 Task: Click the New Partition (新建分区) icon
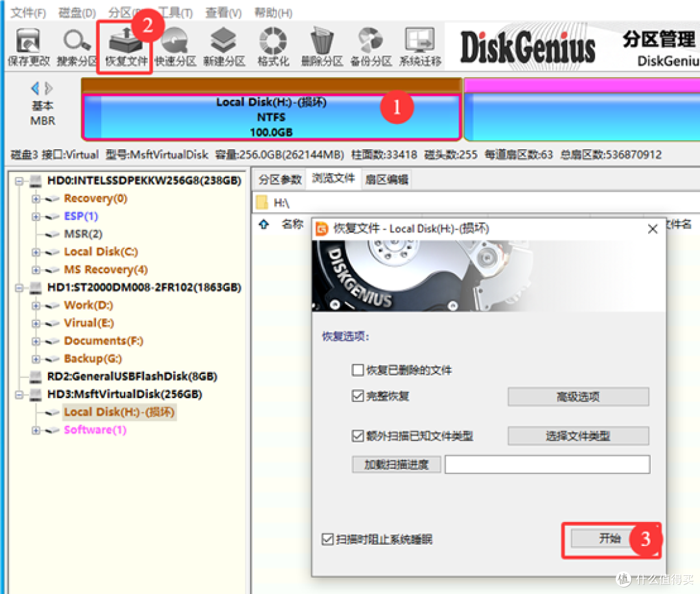tap(224, 47)
